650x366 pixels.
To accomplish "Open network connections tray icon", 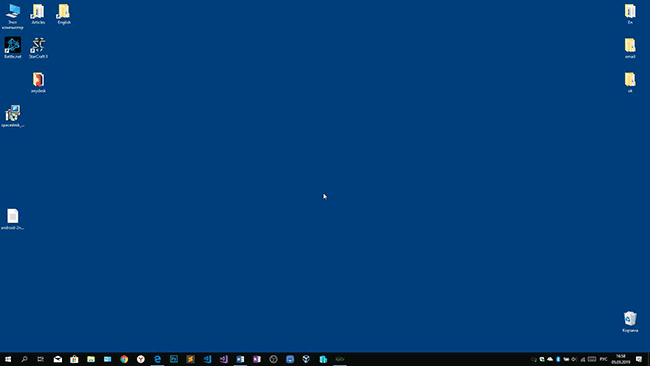I will pyautogui.click(x=582, y=359).
